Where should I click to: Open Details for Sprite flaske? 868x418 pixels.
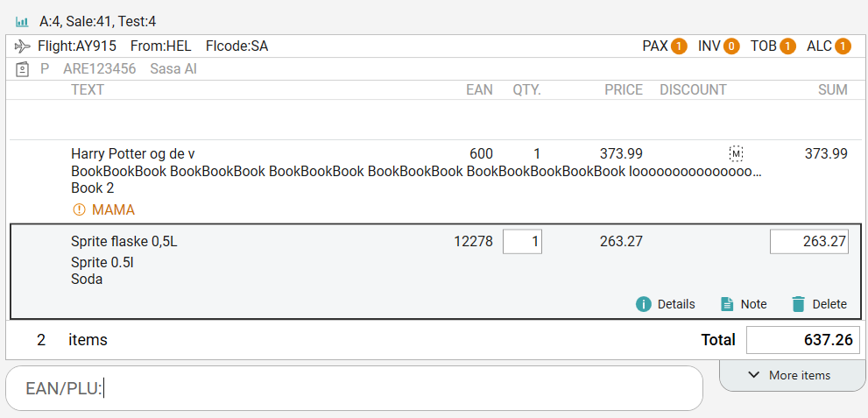pyautogui.click(x=666, y=304)
